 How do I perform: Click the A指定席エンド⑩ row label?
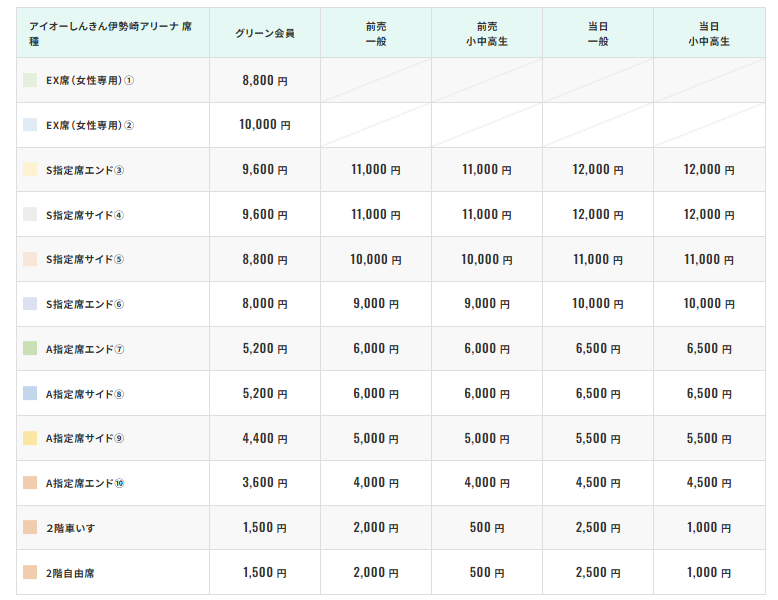coord(85,483)
